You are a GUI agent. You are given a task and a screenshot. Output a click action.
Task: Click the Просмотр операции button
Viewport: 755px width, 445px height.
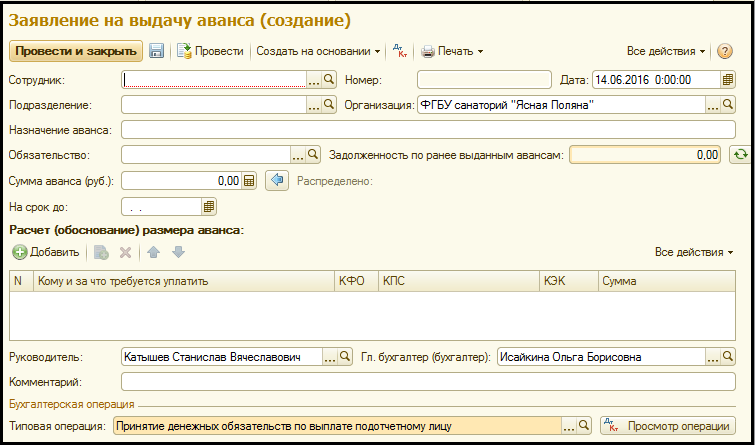pos(667,425)
